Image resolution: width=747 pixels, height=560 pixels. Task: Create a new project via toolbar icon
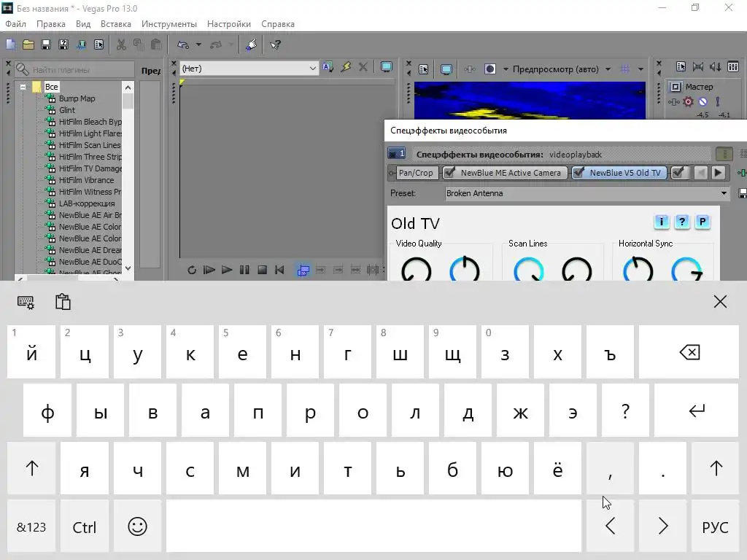click(x=10, y=44)
